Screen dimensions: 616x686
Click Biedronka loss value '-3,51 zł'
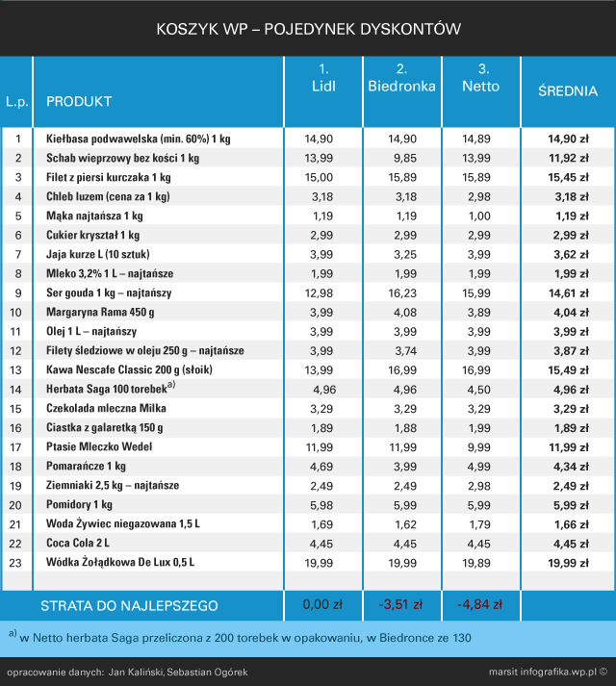click(400, 604)
